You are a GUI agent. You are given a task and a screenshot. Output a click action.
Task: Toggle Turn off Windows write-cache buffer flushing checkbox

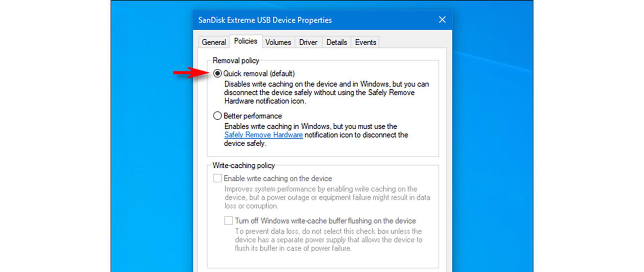pyautogui.click(x=228, y=221)
